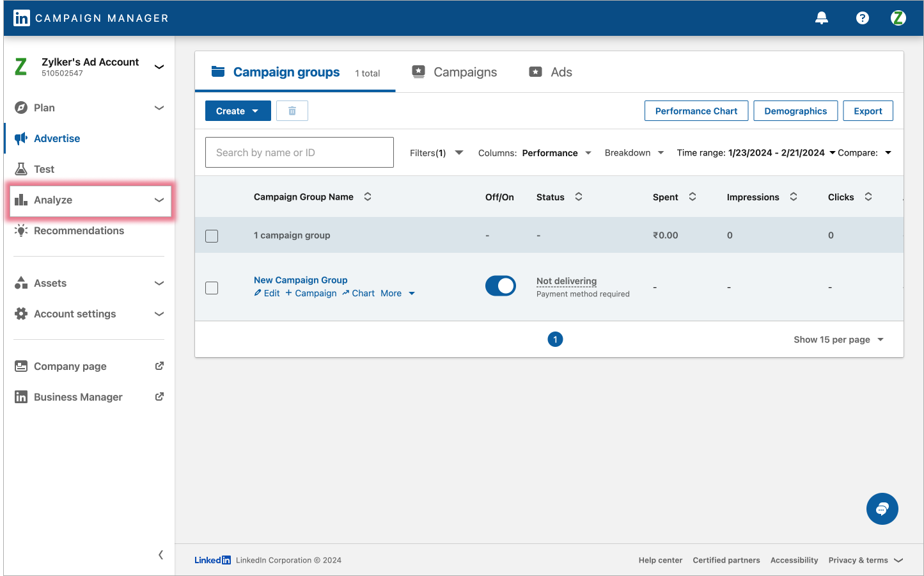Open the chat support bubble icon

pos(882,509)
